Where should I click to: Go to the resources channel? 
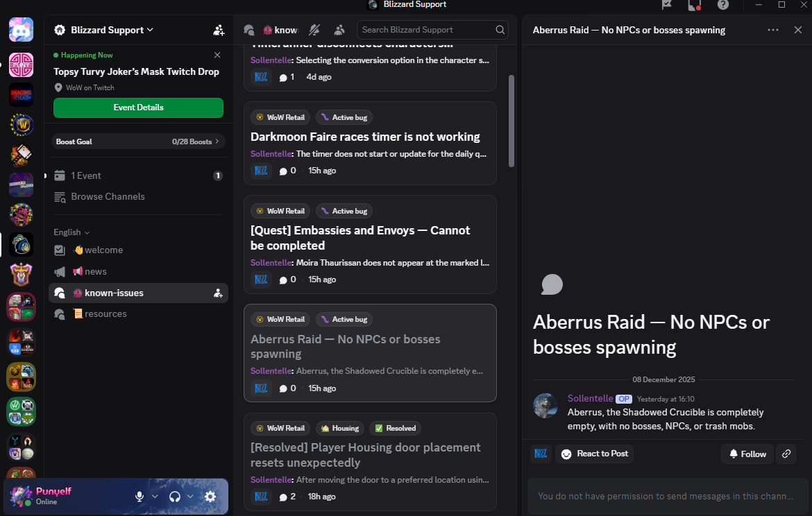(x=138, y=314)
